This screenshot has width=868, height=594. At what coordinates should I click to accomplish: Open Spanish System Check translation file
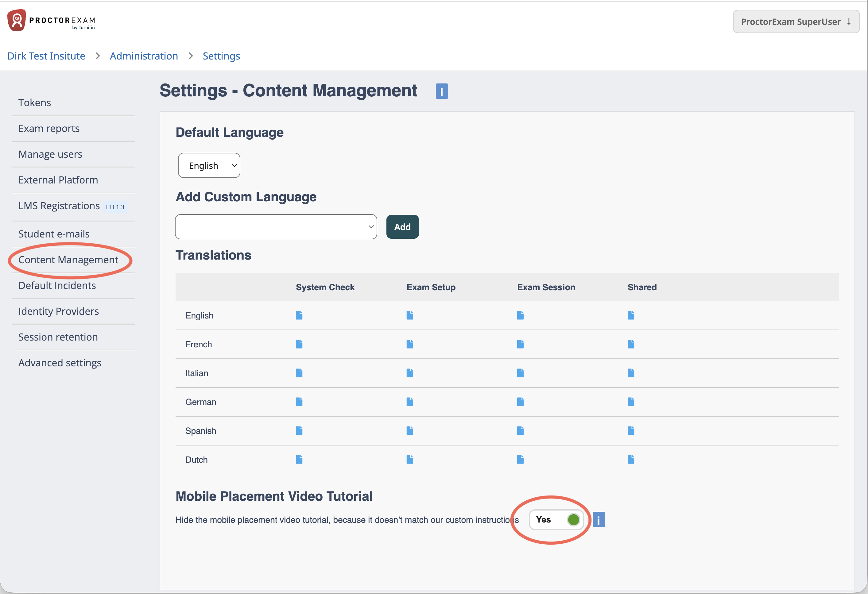click(x=299, y=431)
